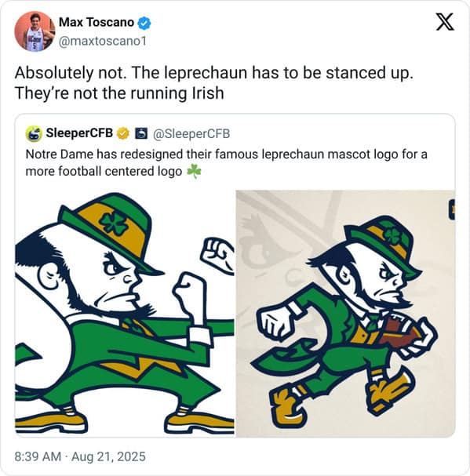Click the shamrock emoji in quoted tweet
This screenshot has width=470, height=476.
pyautogui.click(x=194, y=171)
